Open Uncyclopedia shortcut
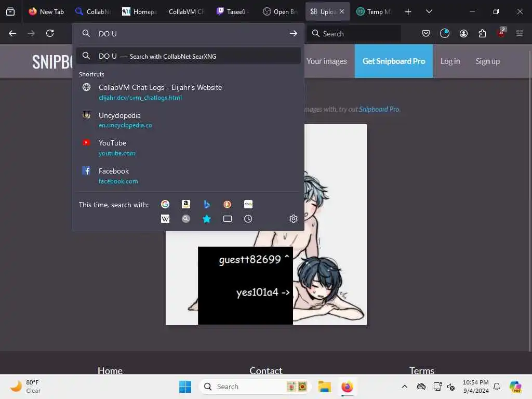 pyautogui.click(x=188, y=120)
